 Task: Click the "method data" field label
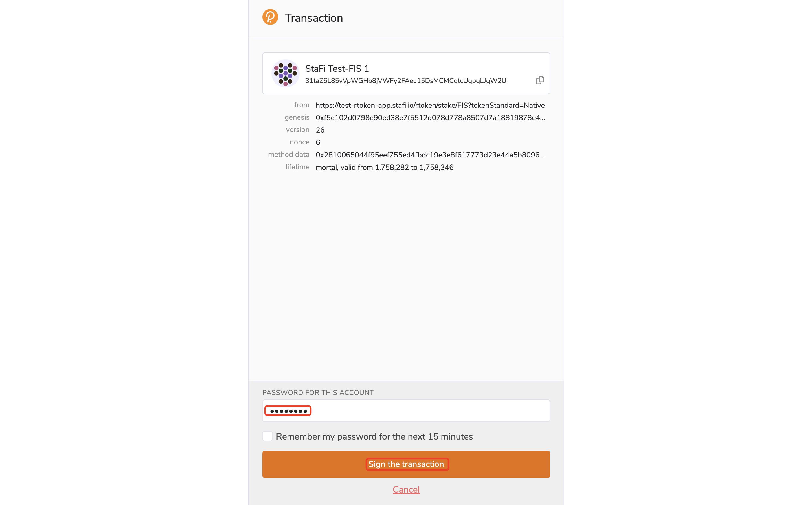pyautogui.click(x=288, y=155)
